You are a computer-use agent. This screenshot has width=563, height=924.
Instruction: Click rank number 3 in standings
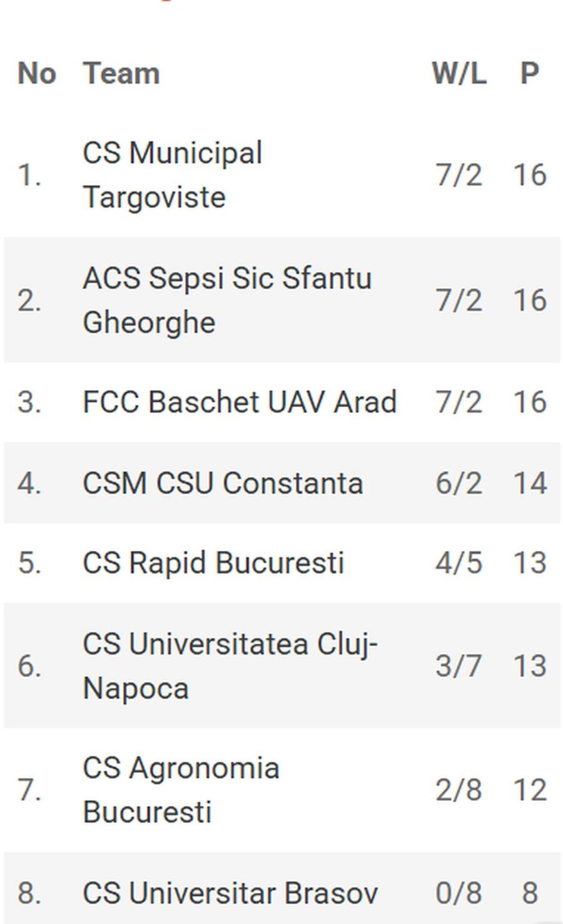point(29,402)
